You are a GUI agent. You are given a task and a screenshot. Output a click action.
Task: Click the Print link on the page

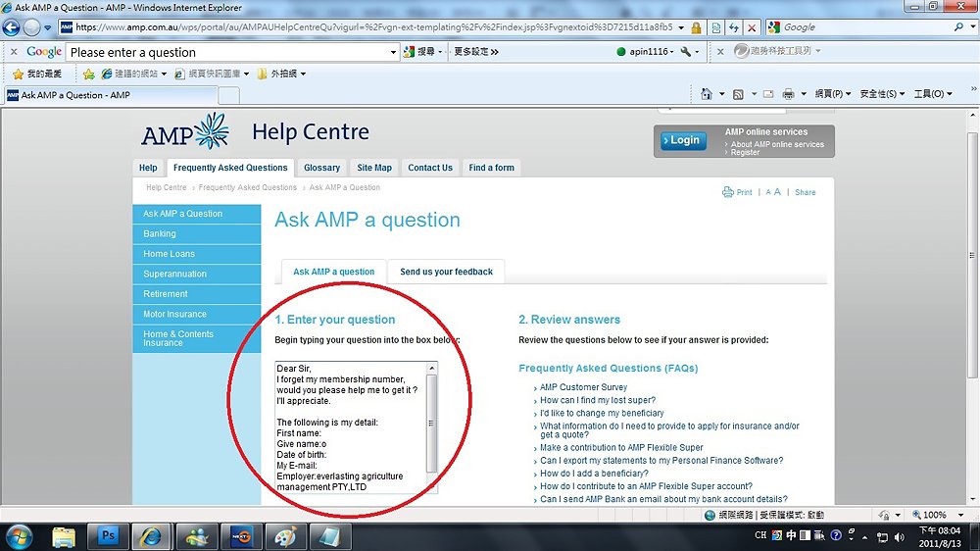point(738,192)
